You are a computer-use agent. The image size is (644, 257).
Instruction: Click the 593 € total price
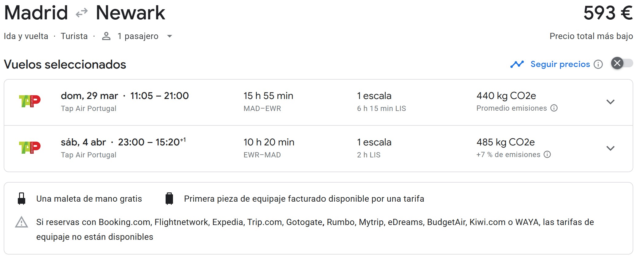pos(608,13)
